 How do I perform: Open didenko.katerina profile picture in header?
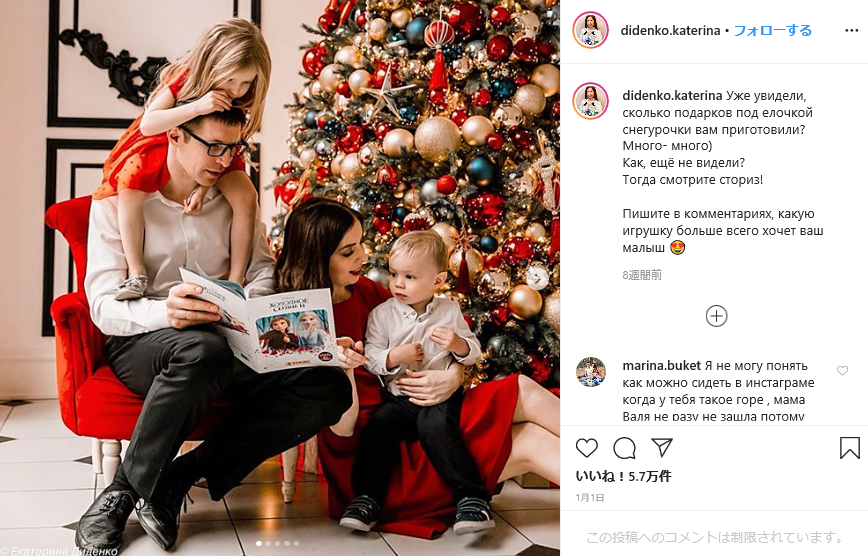pos(590,30)
